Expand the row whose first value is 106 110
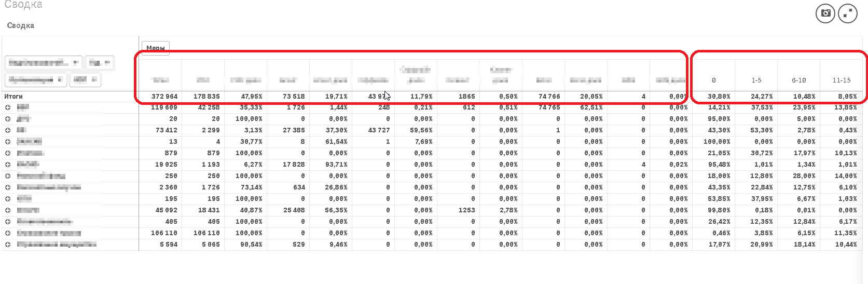Image resolution: width=868 pixels, height=284 pixels. [8, 233]
